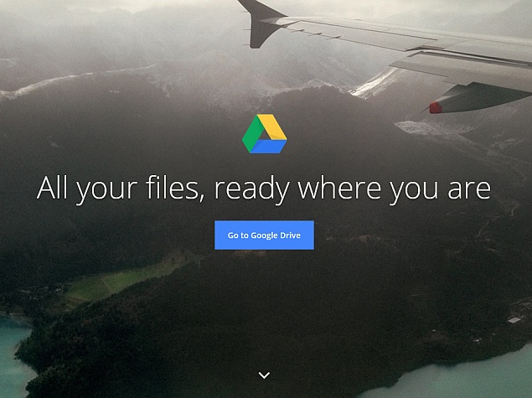
Task: Click the down chevron at page bottom
Action: (264, 375)
